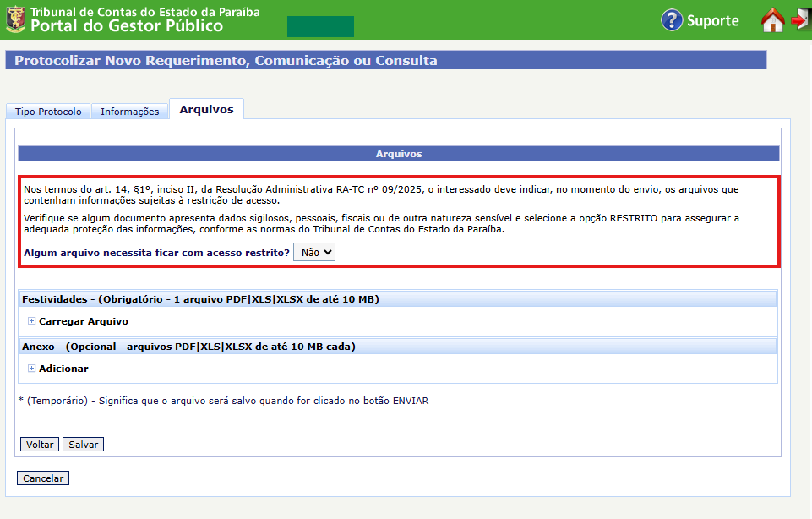Switch to the Tipo Protocolo tab

pyautogui.click(x=48, y=112)
